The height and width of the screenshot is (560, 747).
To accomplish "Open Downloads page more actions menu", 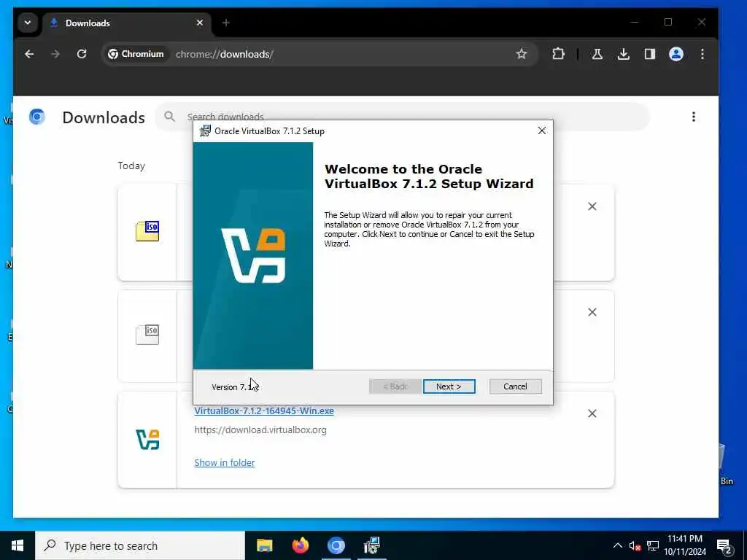I will (x=693, y=117).
